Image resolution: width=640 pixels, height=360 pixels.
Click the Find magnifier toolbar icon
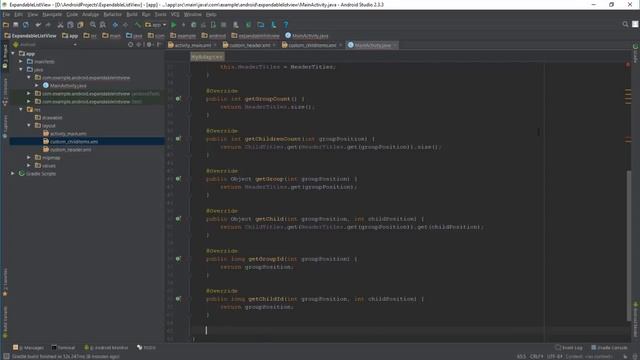point(93,25)
